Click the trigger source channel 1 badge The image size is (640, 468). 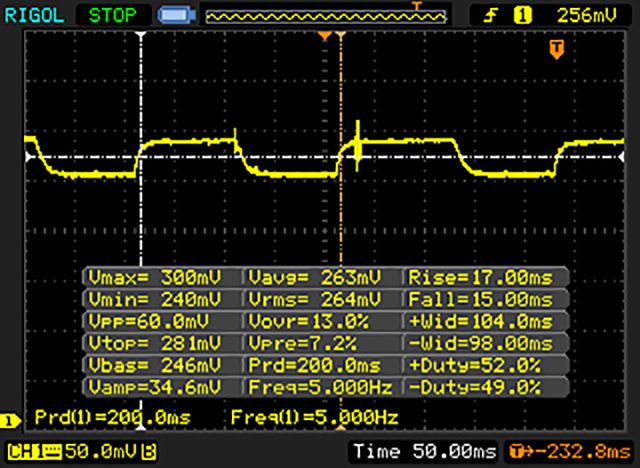523,16
